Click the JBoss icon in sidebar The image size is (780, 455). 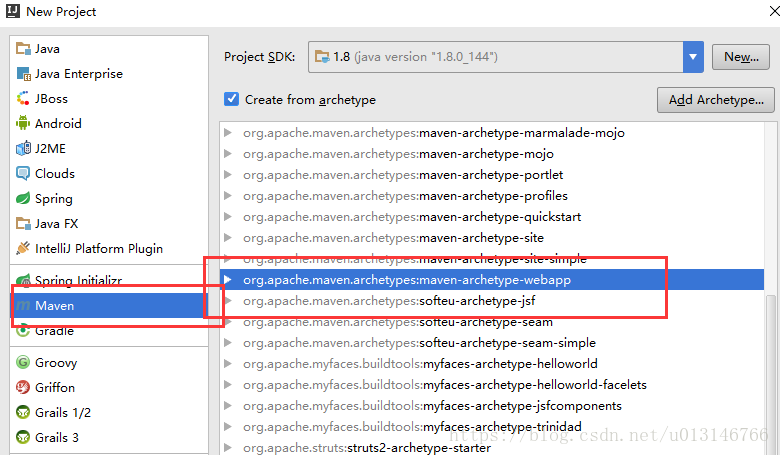23,98
